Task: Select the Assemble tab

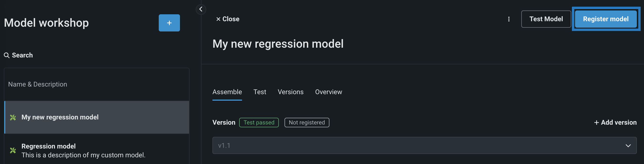Action: (x=227, y=92)
